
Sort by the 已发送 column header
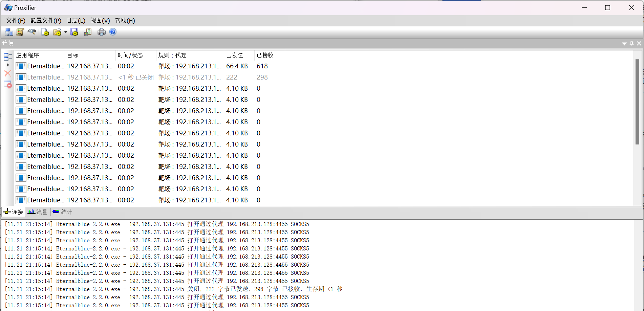235,55
